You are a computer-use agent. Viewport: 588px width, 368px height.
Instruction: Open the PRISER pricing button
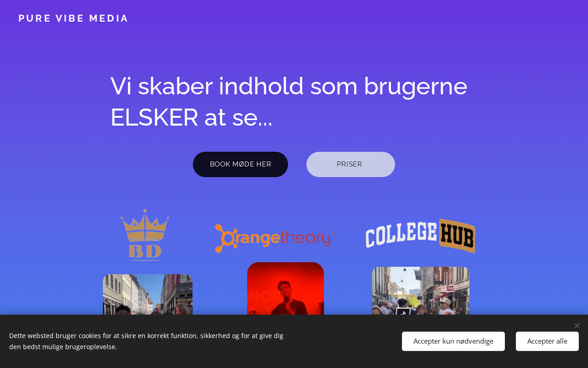tap(351, 164)
